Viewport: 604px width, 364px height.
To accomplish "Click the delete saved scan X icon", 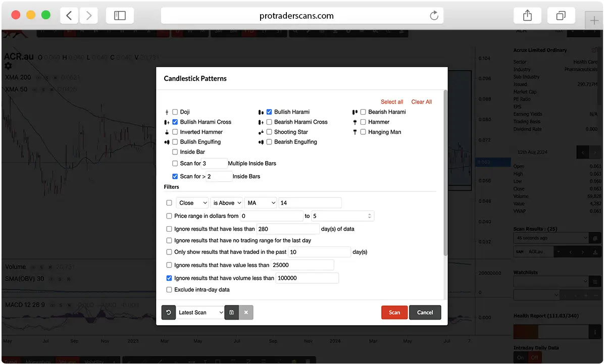I will (246, 313).
